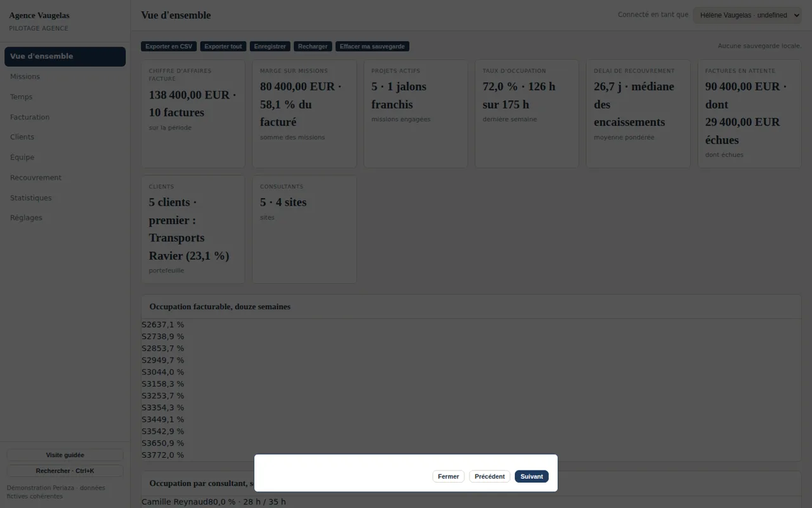Click Suivant in the guided tour popup
Image resolution: width=812 pixels, height=508 pixels.
pos(532,476)
